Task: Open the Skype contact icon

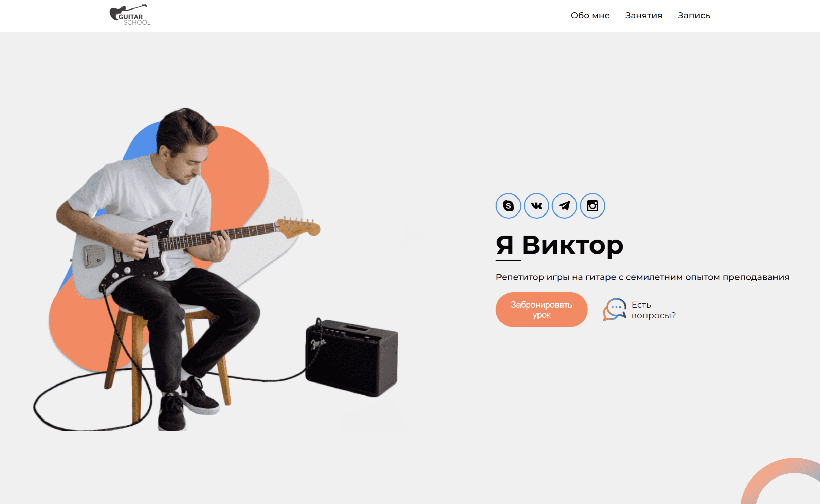Action: point(508,206)
